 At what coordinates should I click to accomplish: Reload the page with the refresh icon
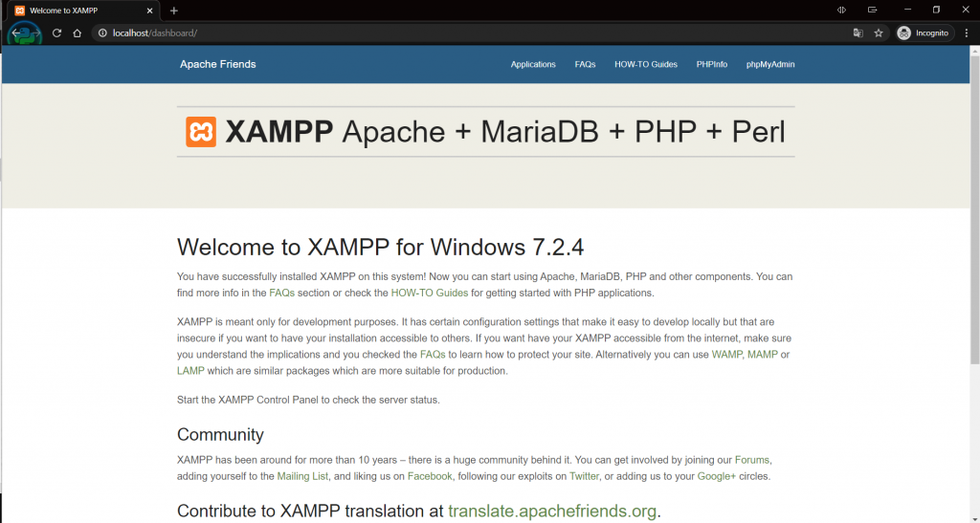pyautogui.click(x=56, y=33)
